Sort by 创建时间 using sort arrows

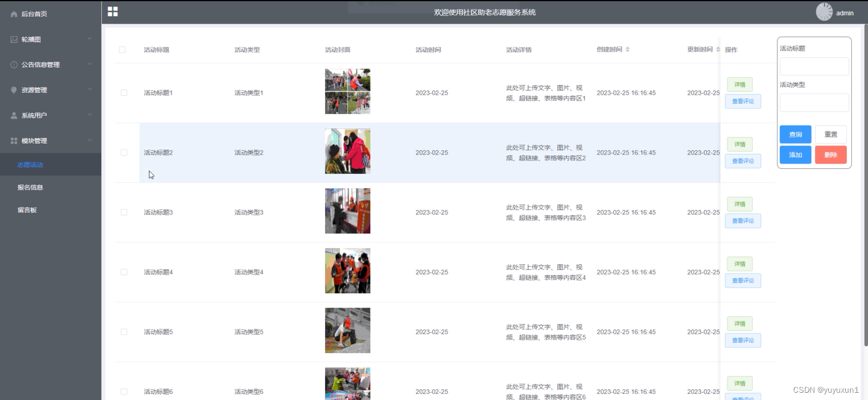coord(627,49)
